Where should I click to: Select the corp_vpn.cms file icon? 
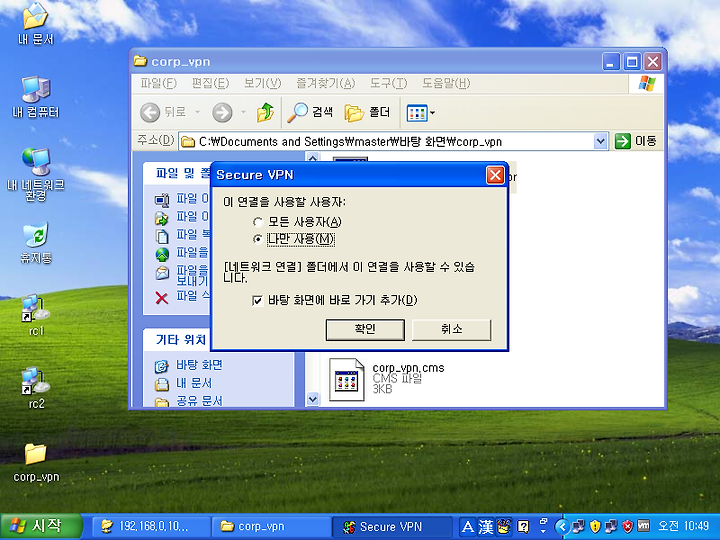click(x=347, y=380)
